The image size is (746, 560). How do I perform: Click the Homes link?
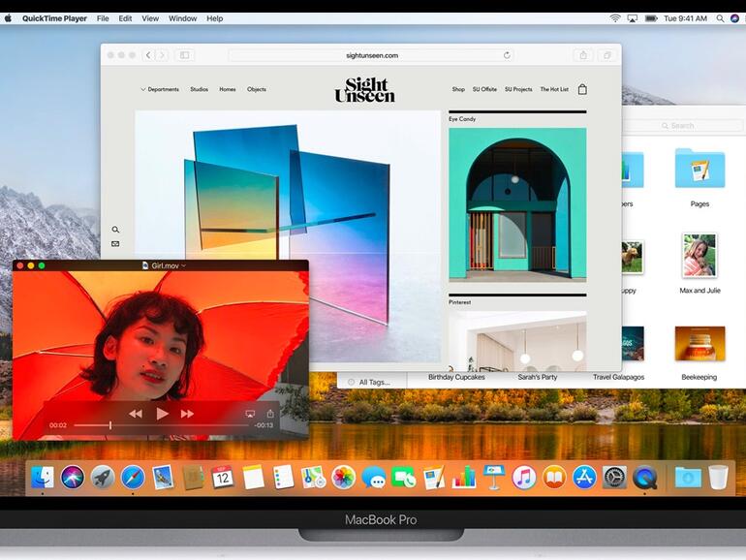pyautogui.click(x=228, y=89)
